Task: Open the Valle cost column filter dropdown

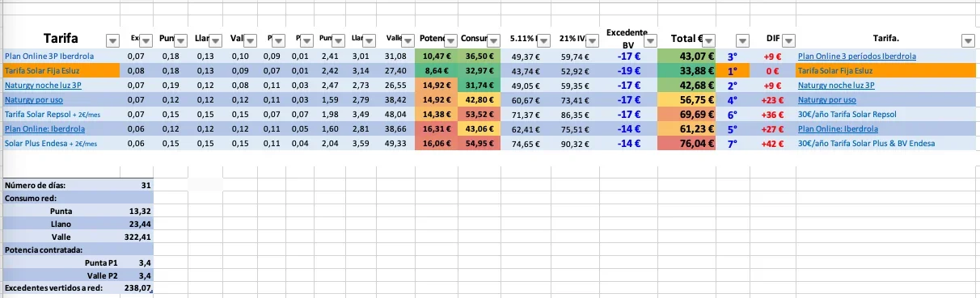Action: point(408,40)
